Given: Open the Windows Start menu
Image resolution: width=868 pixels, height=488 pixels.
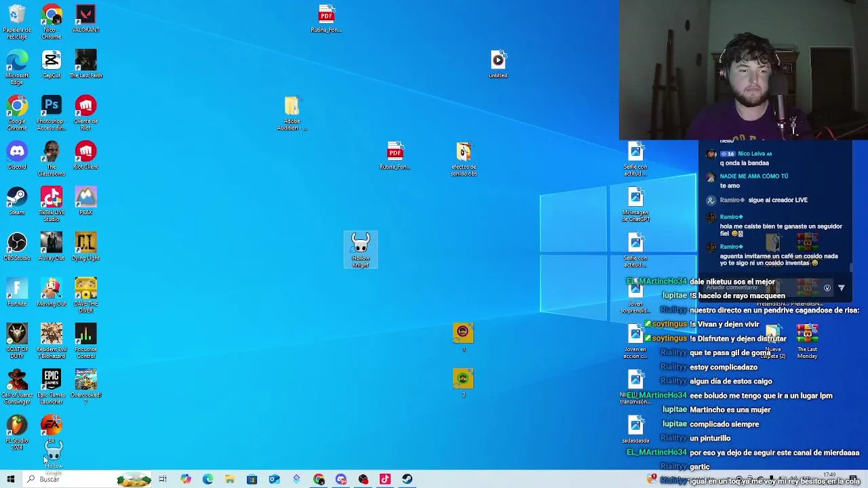Looking at the screenshot, I should [10, 479].
